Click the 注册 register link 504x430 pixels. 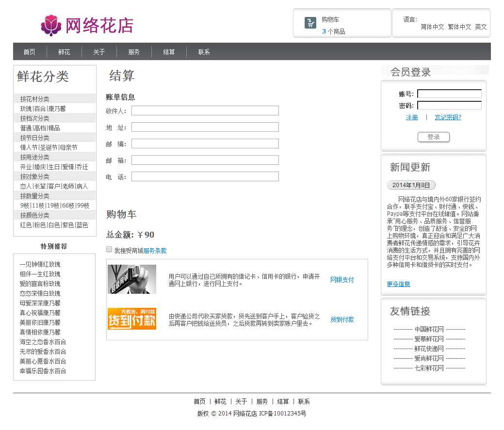pyautogui.click(x=412, y=117)
